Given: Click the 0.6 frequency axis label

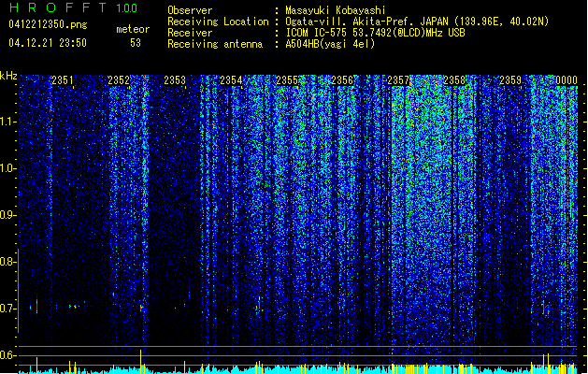Looking at the screenshot, I should [x=7, y=355].
